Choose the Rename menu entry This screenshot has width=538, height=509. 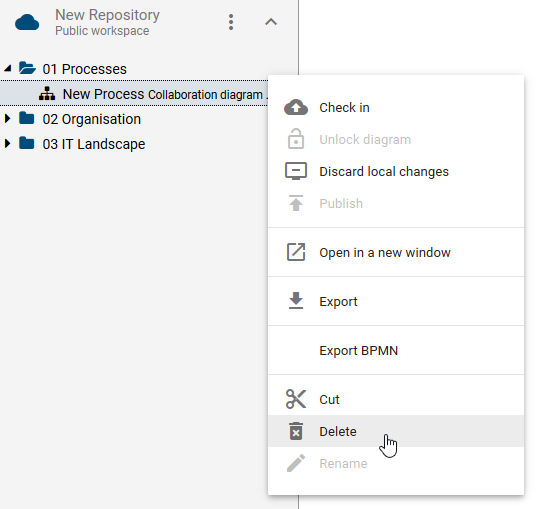coord(396,463)
